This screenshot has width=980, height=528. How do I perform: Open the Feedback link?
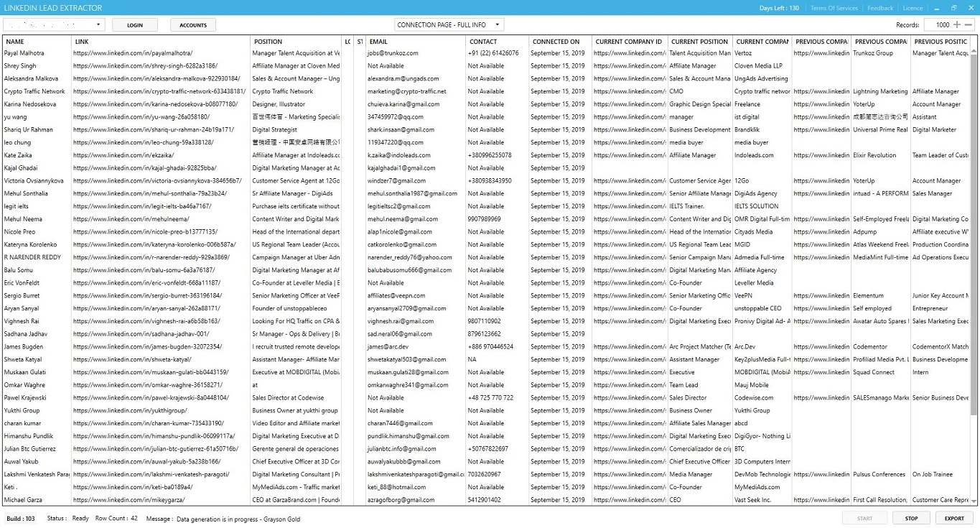pyautogui.click(x=880, y=8)
